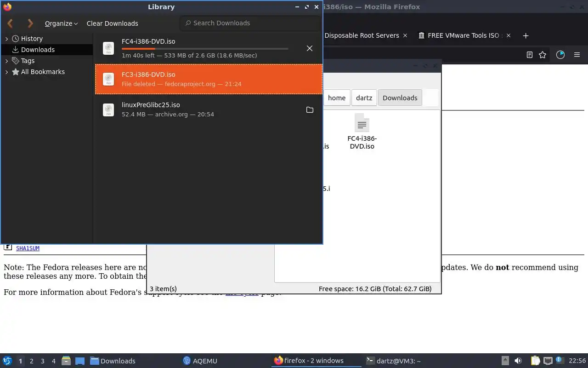Close the FREE VMware Tools ISO tab
Screen dimensions: 588x368
pos(508,35)
